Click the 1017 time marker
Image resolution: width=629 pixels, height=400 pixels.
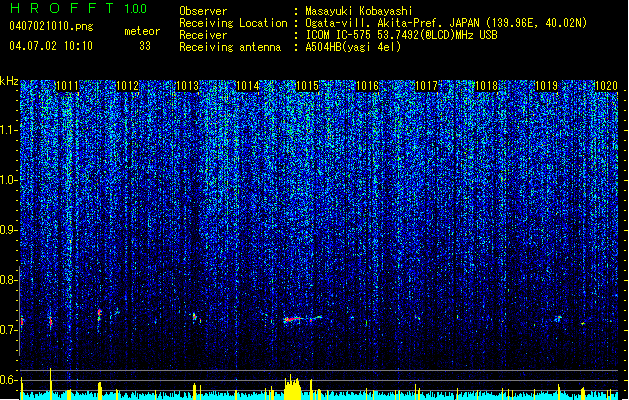pos(426,86)
